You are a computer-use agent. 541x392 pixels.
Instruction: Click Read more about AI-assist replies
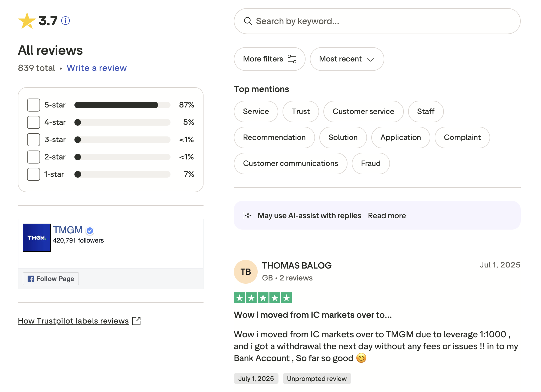pyautogui.click(x=387, y=215)
